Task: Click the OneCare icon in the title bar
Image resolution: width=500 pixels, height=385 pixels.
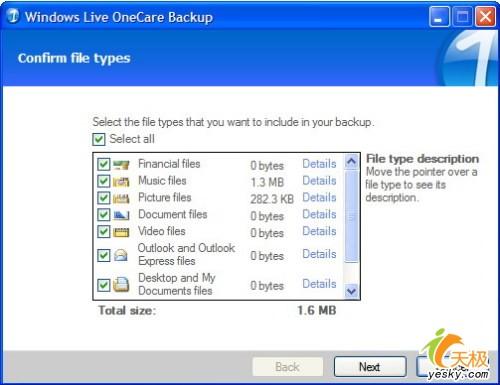Action: coord(13,16)
